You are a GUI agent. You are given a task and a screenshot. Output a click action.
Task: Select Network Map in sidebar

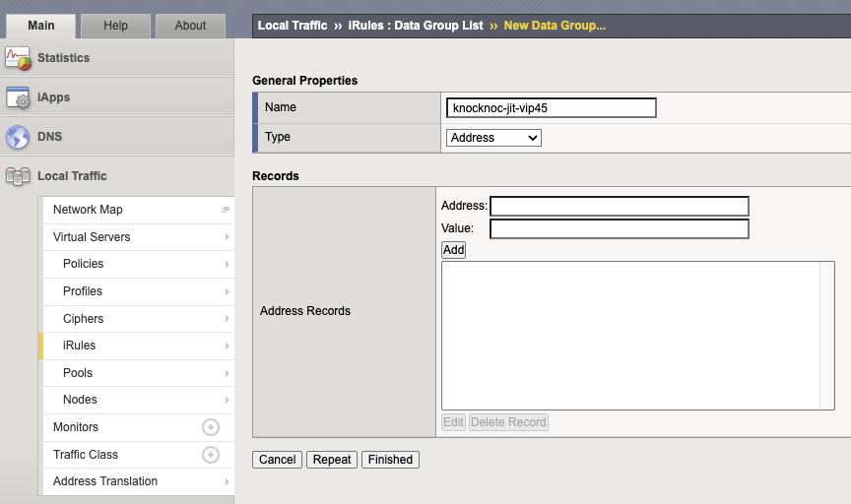(88, 210)
